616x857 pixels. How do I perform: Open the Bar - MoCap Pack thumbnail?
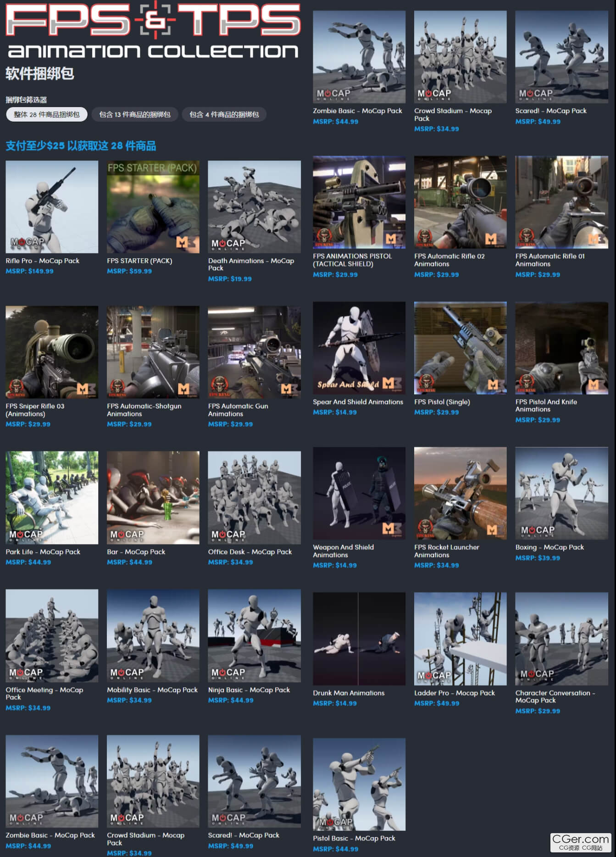pos(153,498)
